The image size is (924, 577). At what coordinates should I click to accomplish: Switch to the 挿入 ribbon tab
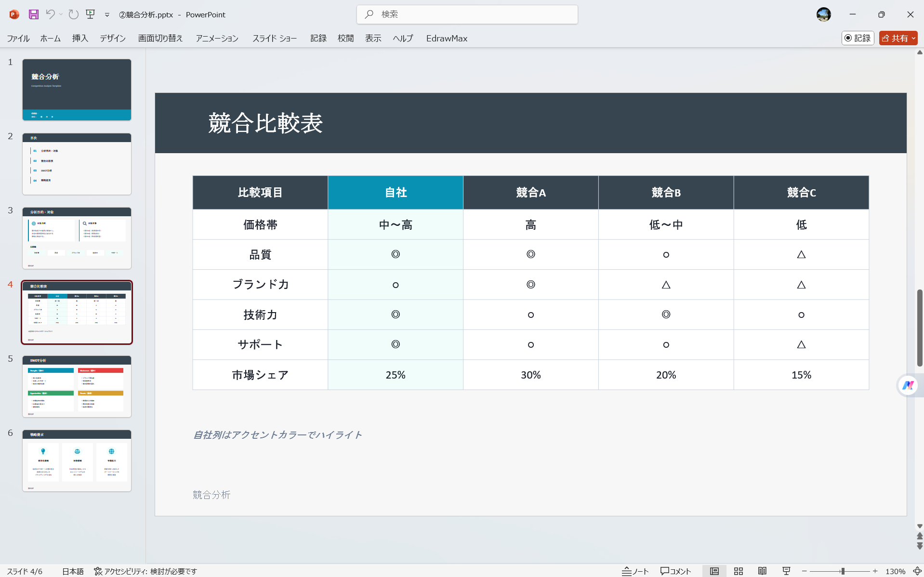click(x=80, y=38)
